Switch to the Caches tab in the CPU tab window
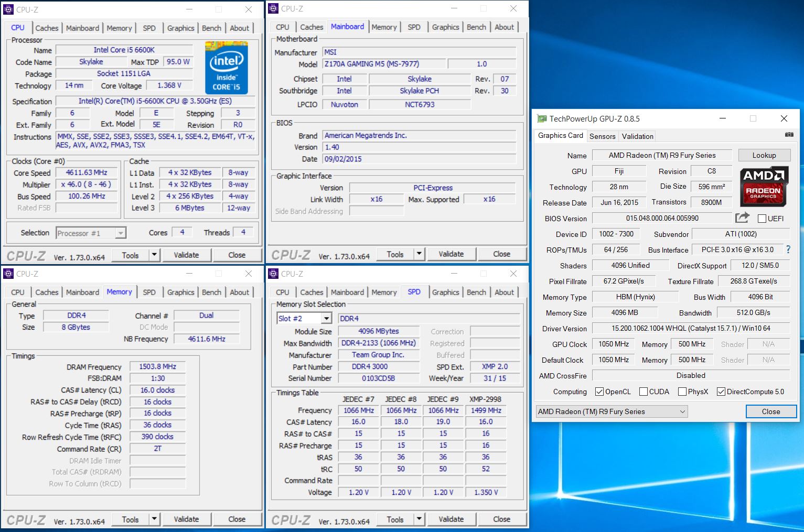 tap(47, 28)
